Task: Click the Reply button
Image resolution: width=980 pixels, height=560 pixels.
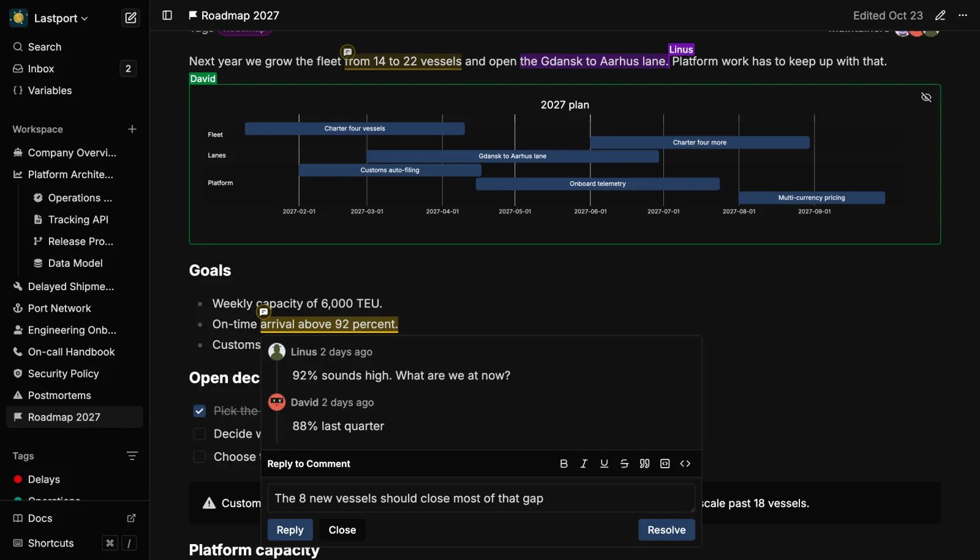Action: tap(290, 530)
